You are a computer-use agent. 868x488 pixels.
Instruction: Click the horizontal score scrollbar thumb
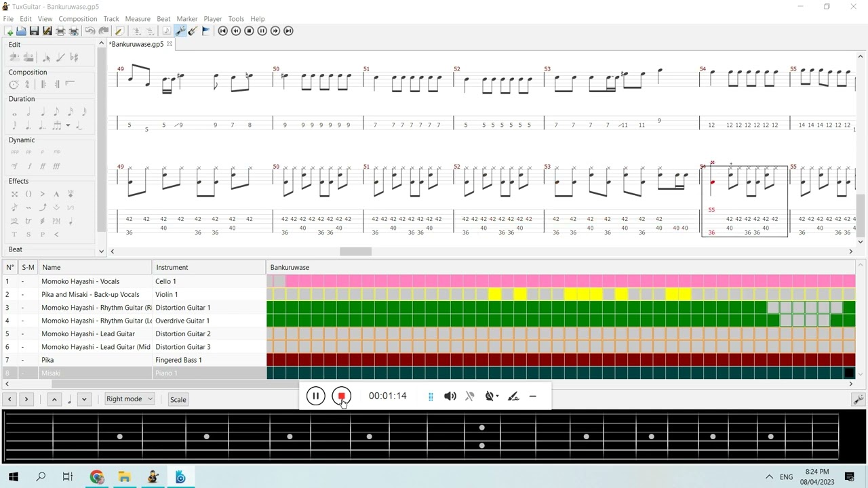355,251
